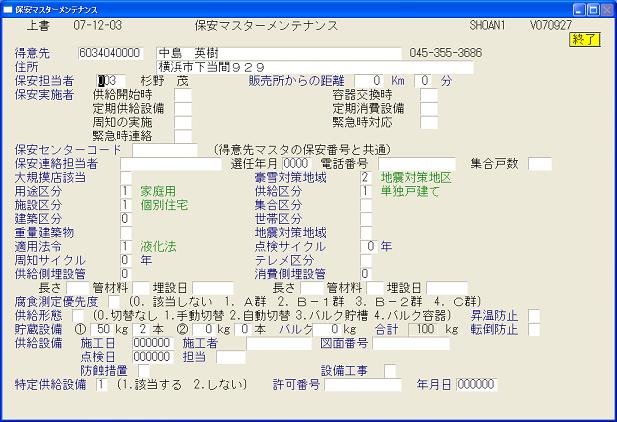Click the 集合区分 field
Viewport: 617px width, 422px height.
(366, 205)
